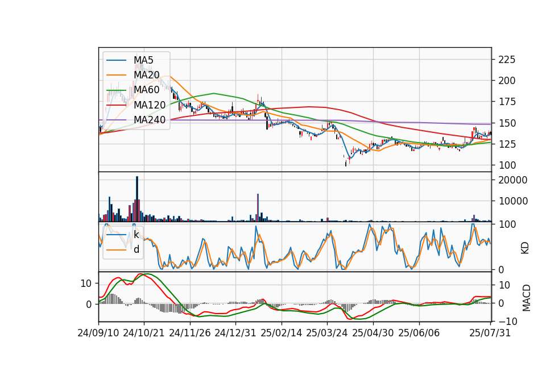
Task: Click the 24/09/10 date label
Action: click(x=98, y=333)
